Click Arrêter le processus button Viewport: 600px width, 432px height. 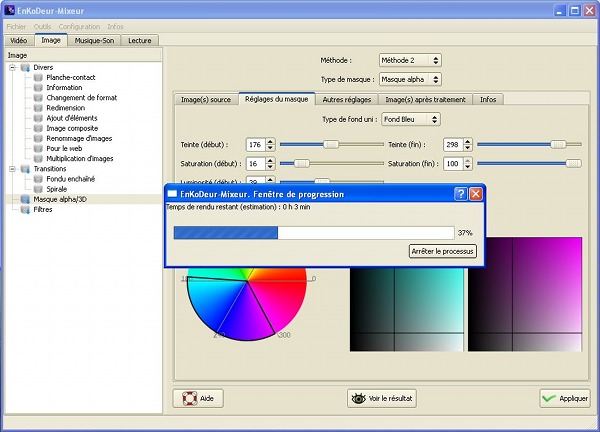pyautogui.click(x=443, y=251)
